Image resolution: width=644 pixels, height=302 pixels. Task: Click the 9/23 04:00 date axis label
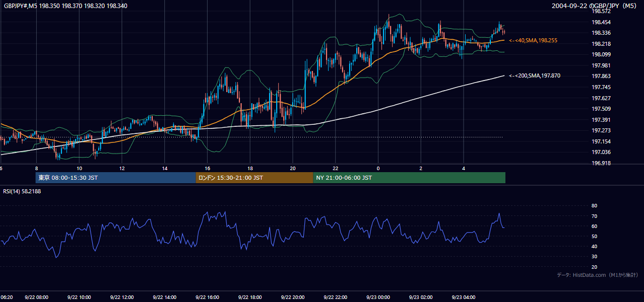[x=464, y=297]
